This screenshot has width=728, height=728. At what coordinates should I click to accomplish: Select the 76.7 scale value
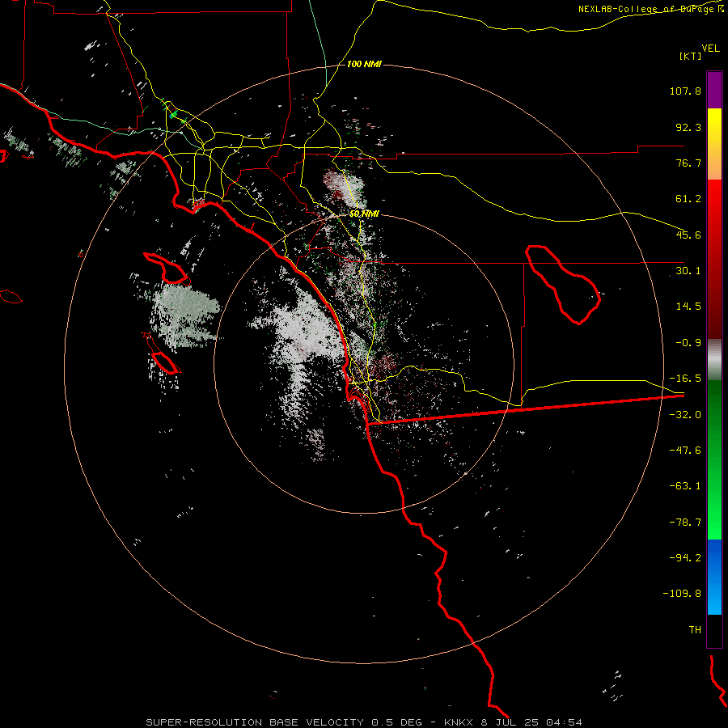click(688, 163)
